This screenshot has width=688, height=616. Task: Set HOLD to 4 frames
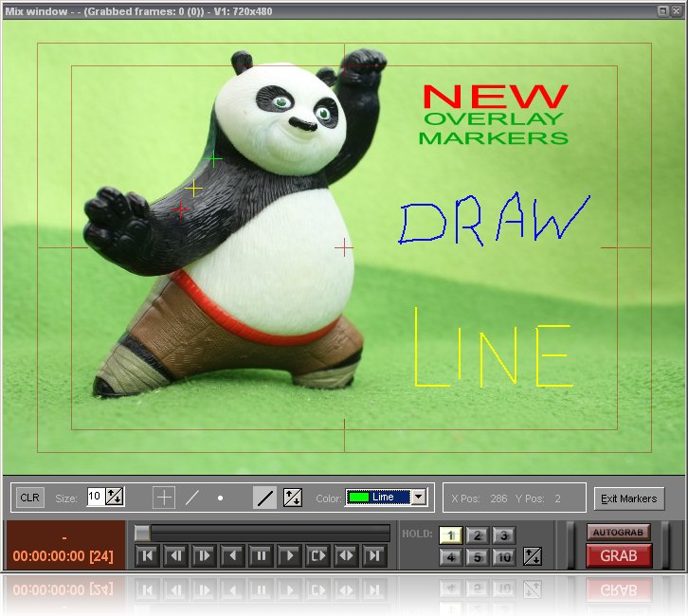[451, 557]
